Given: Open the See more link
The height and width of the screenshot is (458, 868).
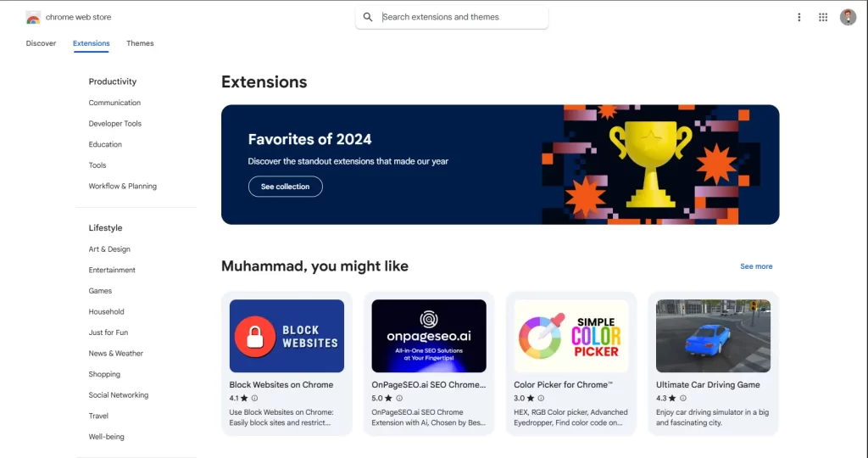Looking at the screenshot, I should (756, 266).
